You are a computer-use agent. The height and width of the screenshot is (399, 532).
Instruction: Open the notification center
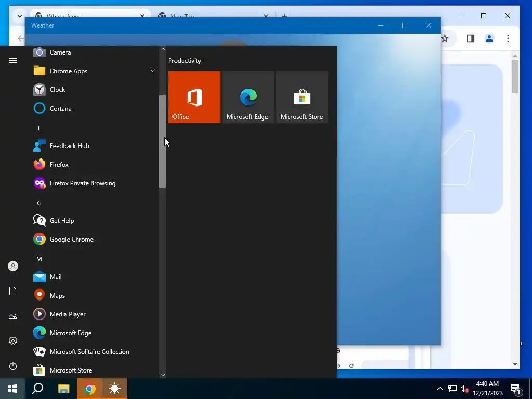pos(516,389)
